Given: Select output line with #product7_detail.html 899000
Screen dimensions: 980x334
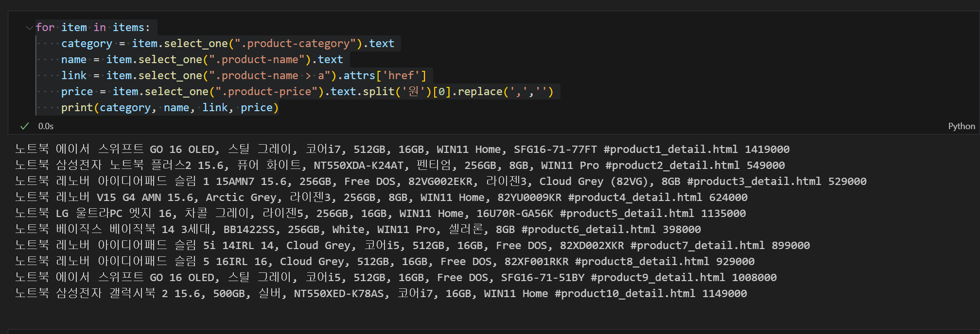Looking at the screenshot, I should pos(412,246).
